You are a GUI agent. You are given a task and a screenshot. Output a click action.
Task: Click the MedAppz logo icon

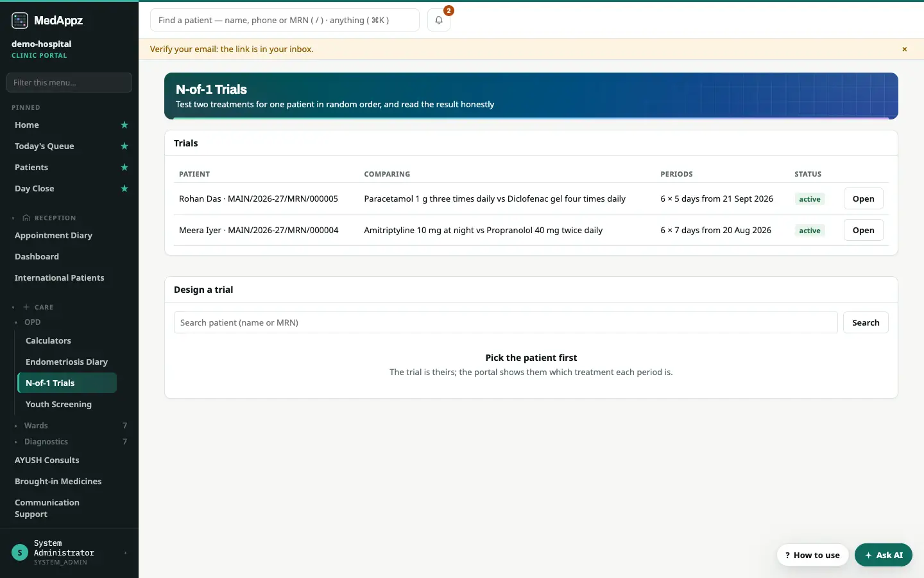click(20, 21)
